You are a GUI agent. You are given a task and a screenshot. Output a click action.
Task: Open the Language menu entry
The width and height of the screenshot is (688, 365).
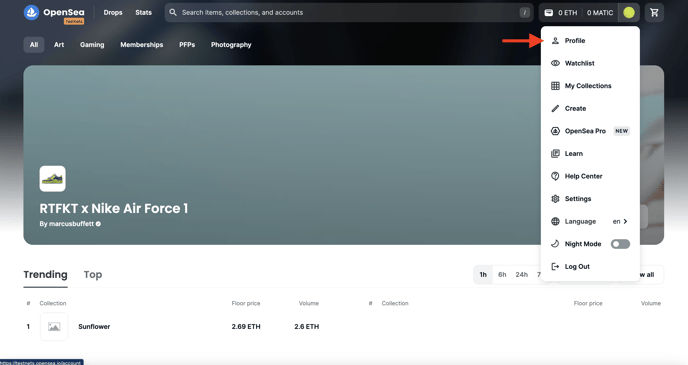click(x=590, y=221)
